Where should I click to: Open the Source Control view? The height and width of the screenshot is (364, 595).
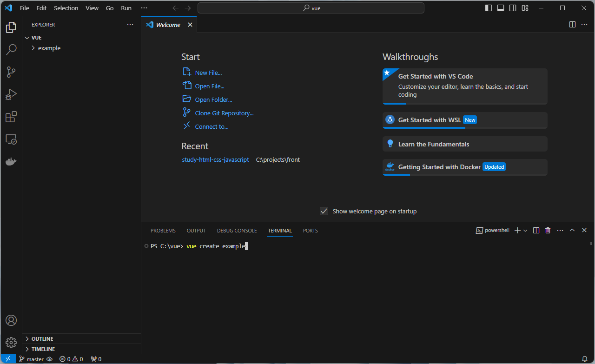tap(11, 72)
